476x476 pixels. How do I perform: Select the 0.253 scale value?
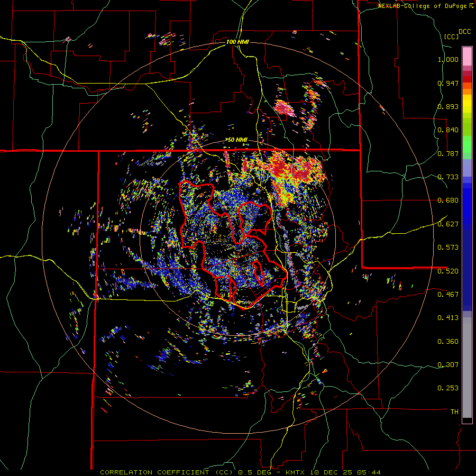coord(448,388)
